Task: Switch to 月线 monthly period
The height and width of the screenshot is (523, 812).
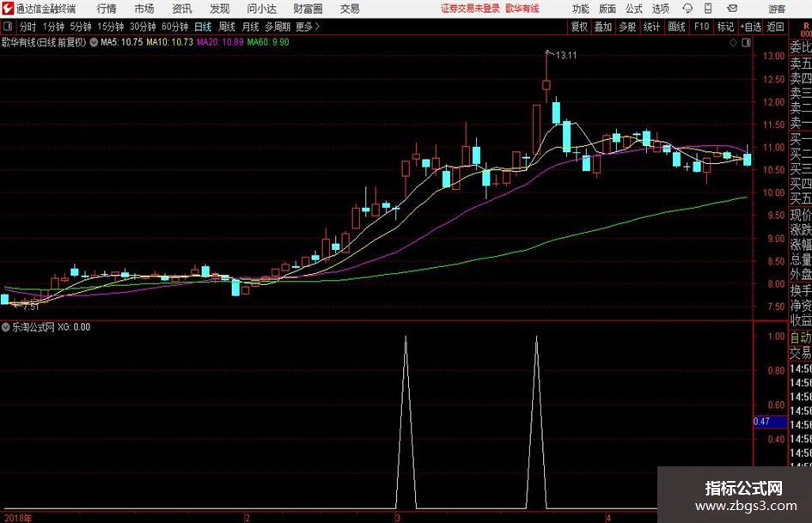Action: tap(250, 27)
